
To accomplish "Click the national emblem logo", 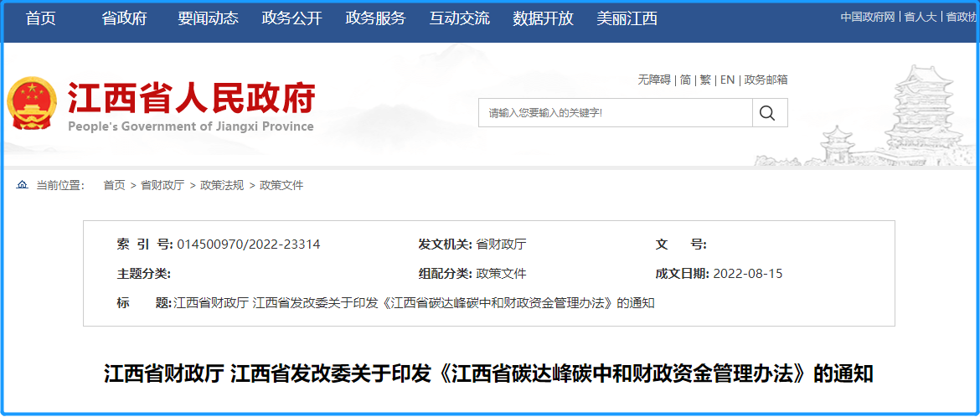I will (32, 104).
